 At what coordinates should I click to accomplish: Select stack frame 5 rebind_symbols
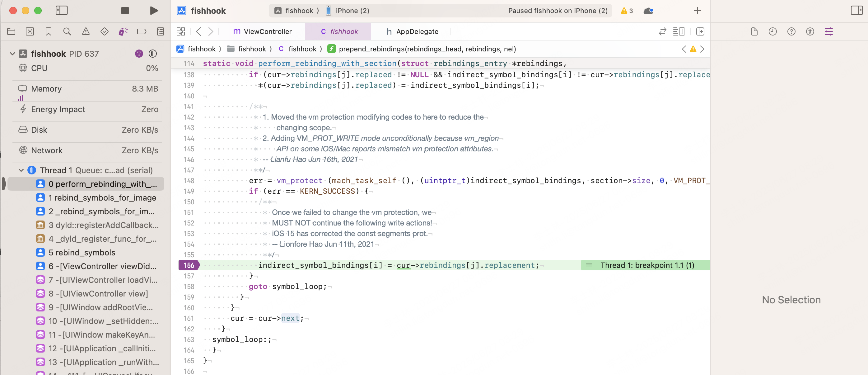click(x=82, y=253)
